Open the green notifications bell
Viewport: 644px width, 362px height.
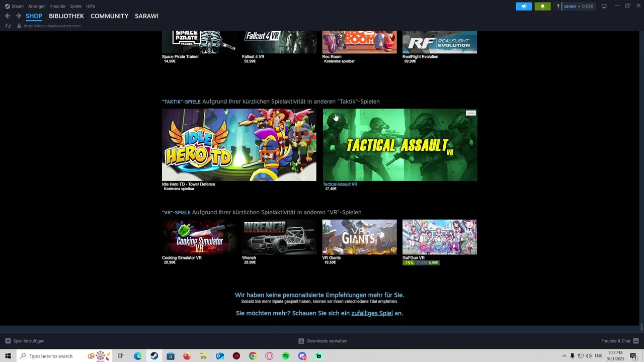[x=542, y=7]
